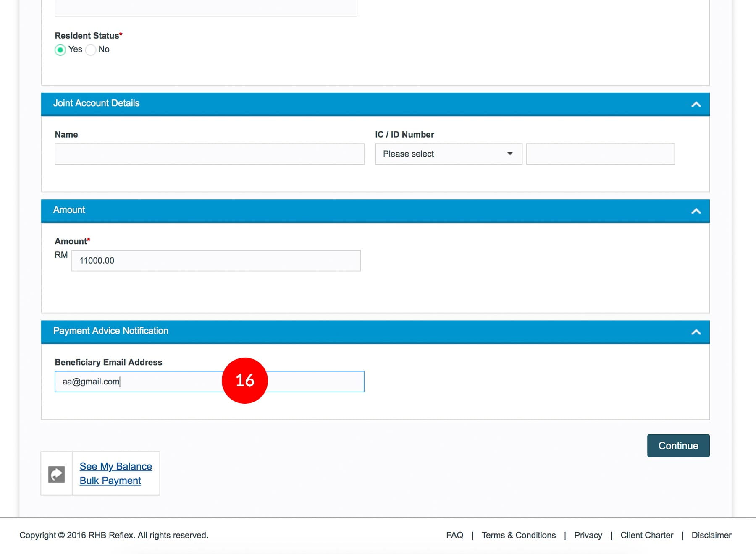
Task: Click the Beneficiary Email Address field
Action: (x=139, y=382)
